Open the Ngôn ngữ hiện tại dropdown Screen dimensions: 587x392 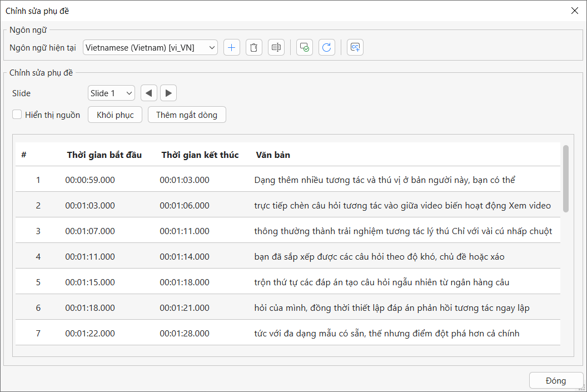click(x=150, y=48)
